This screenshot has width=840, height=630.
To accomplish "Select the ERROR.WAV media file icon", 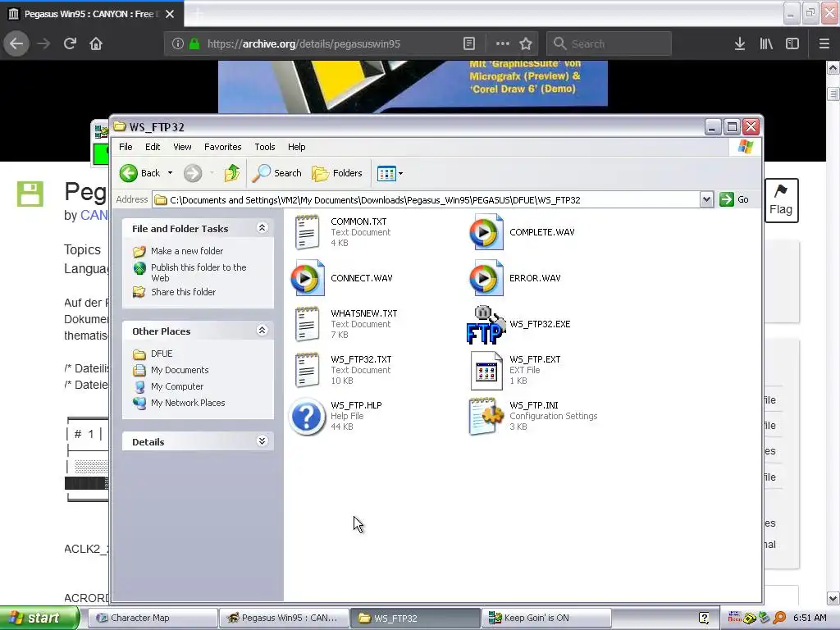I will [486, 278].
